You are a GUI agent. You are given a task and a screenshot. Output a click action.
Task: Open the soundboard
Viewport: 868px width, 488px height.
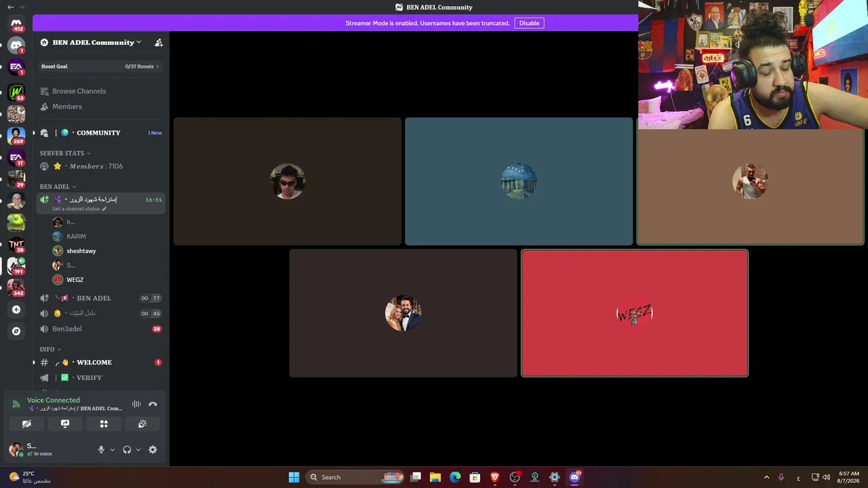142,424
